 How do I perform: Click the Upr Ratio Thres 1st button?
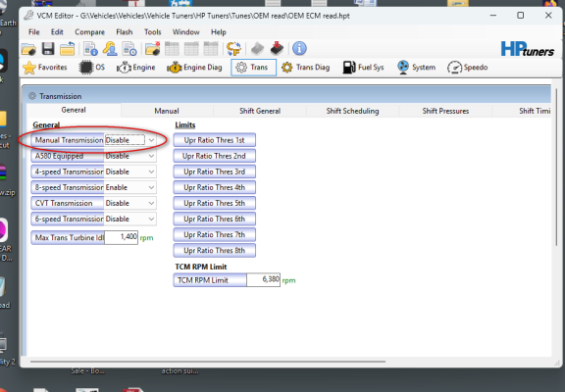point(215,140)
